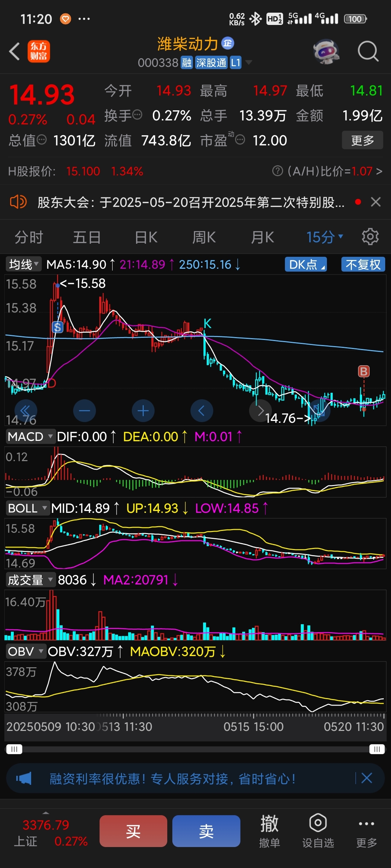Image resolution: width=391 pixels, height=868 pixels.
Task: Expand the dropdown arrow beside L1
Action: 249,63
